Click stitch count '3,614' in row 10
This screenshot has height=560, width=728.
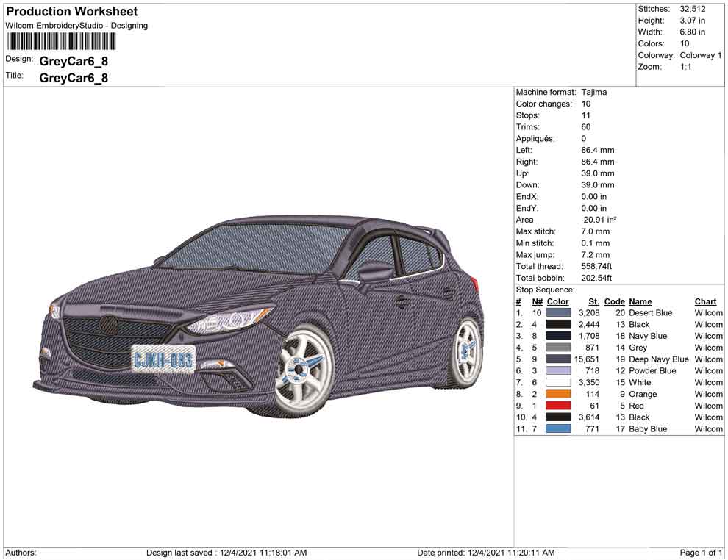coord(589,417)
